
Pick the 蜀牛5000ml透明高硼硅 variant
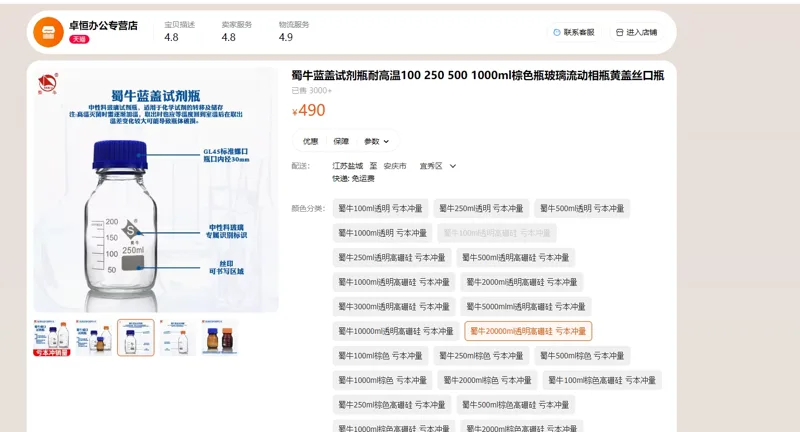[x=526, y=306]
